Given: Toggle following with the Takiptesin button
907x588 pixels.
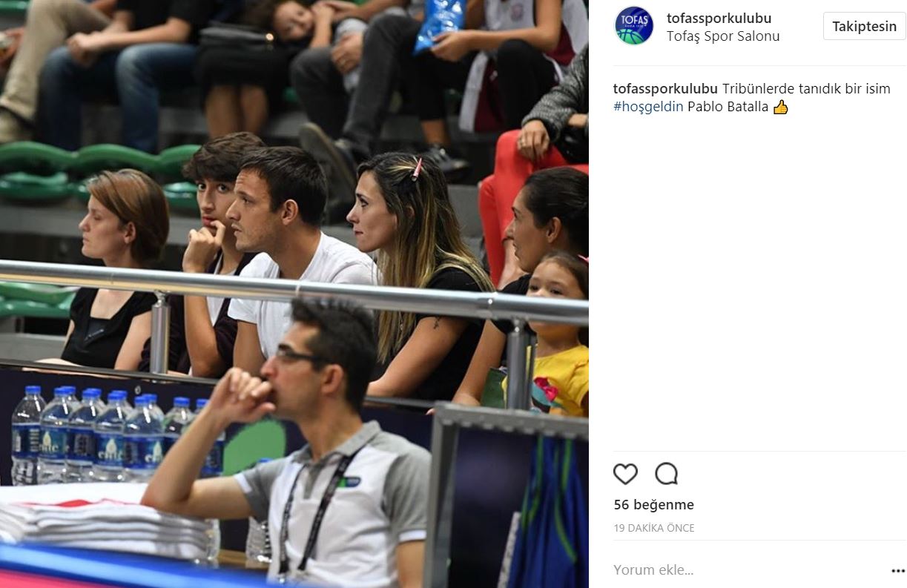Looking at the screenshot, I should [864, 27].
